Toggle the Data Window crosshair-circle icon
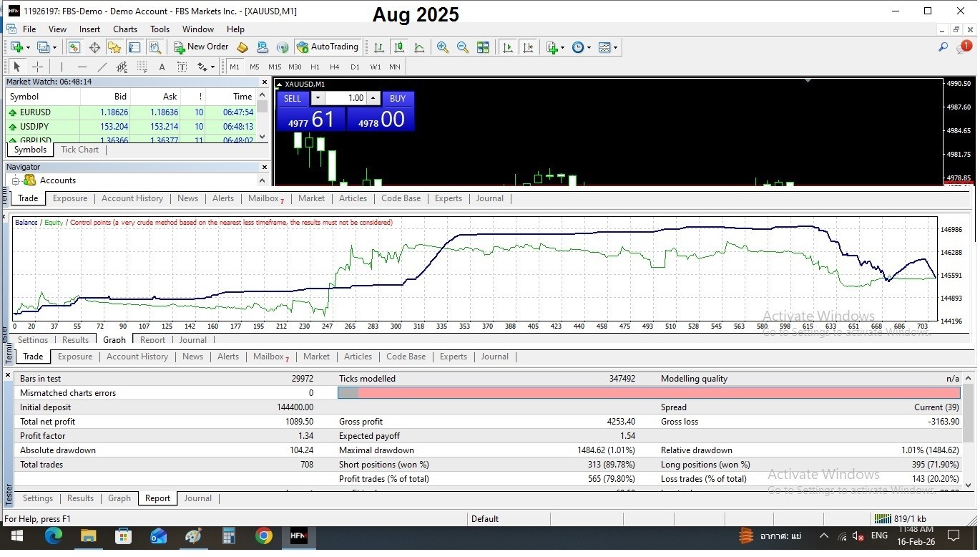Viewport: 980px width, 557px height. pyautogui.click(x=94, y=47)
